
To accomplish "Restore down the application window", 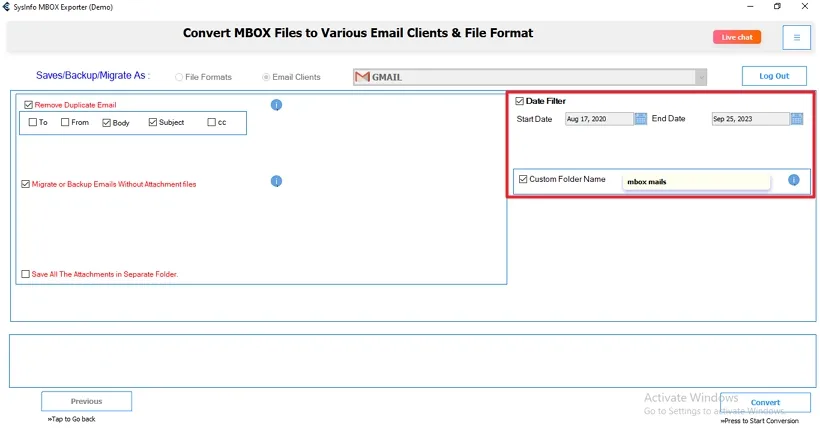I will (777, 7).
